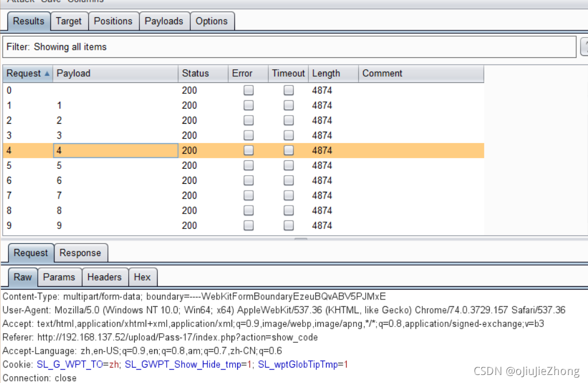Click the SL_wptGlobTipTmp cookie name
The height and width of the screenshot is (383, 588).
point(298,364)
